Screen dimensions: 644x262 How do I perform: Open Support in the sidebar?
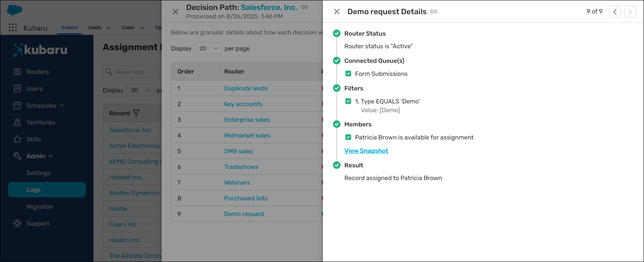(38, 223)
